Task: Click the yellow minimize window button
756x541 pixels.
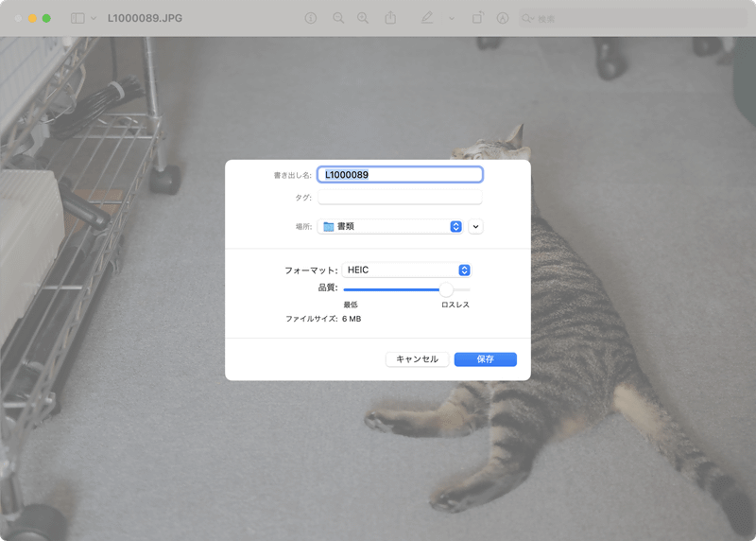Action: pos(32,18)
